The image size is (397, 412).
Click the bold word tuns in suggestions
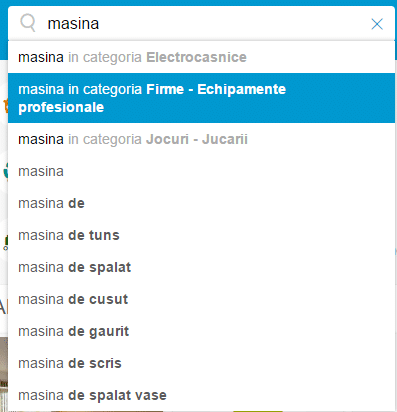click(104, 235)
